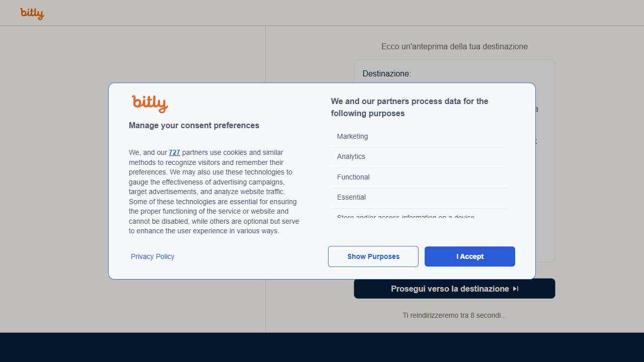The image size is (644, 362).
Task: Click the Manage your consent preferences heading
Action: pos(194,125)
